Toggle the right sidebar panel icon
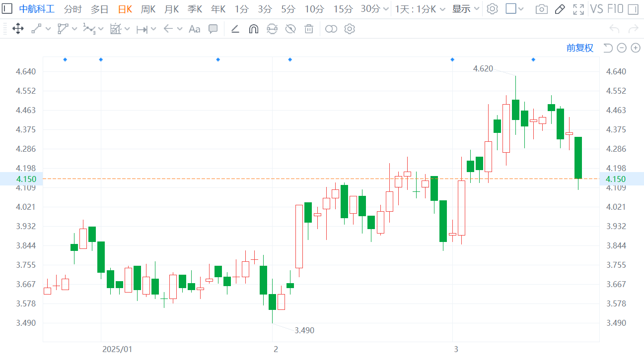The image size is (644, 359). 633,9
